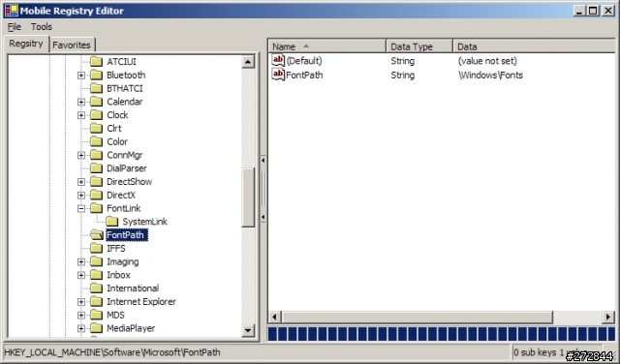This screenshot has height=364, width=620.
Task: Click the \Windows\Fonts data cell
Action: 491,76
